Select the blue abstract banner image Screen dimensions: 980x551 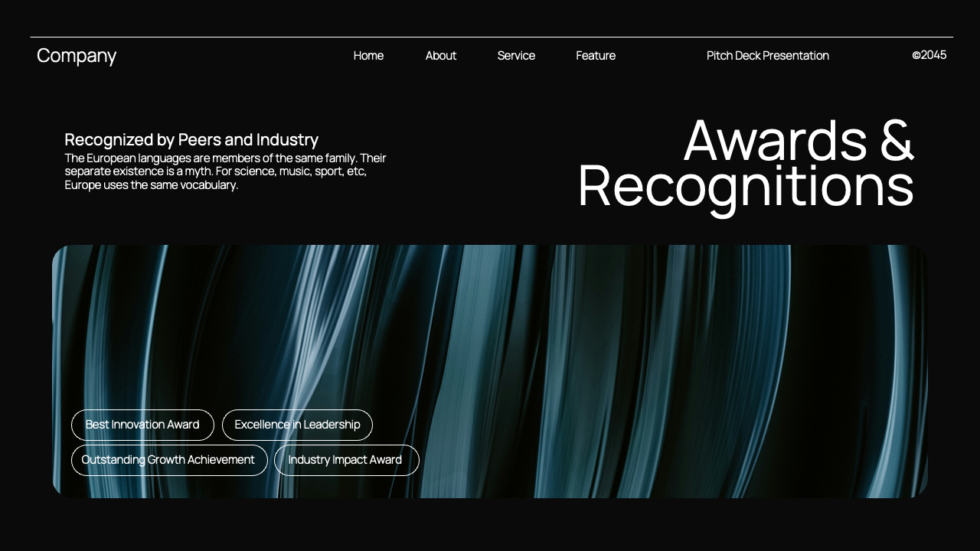490,371
